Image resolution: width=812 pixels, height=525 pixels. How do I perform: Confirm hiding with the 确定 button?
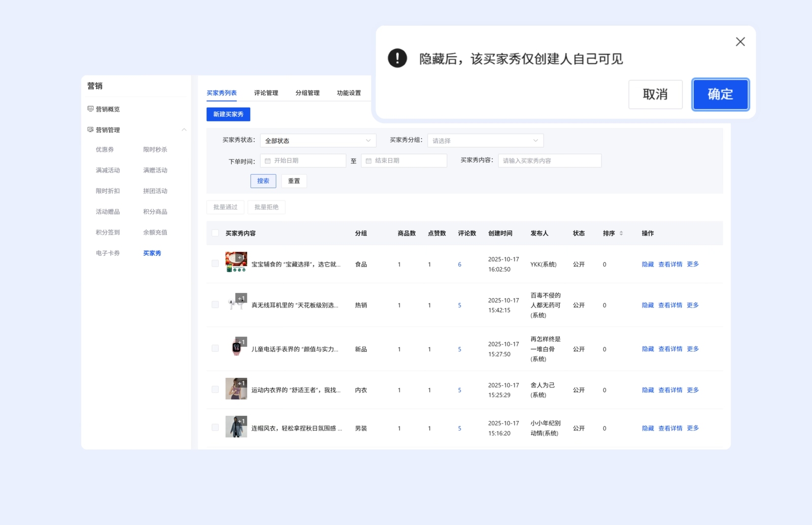(x=720, y=94)
